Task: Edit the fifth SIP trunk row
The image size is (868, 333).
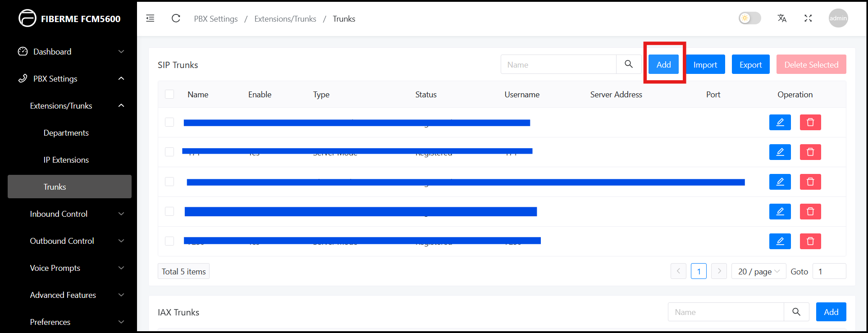Action: point(780,241)
